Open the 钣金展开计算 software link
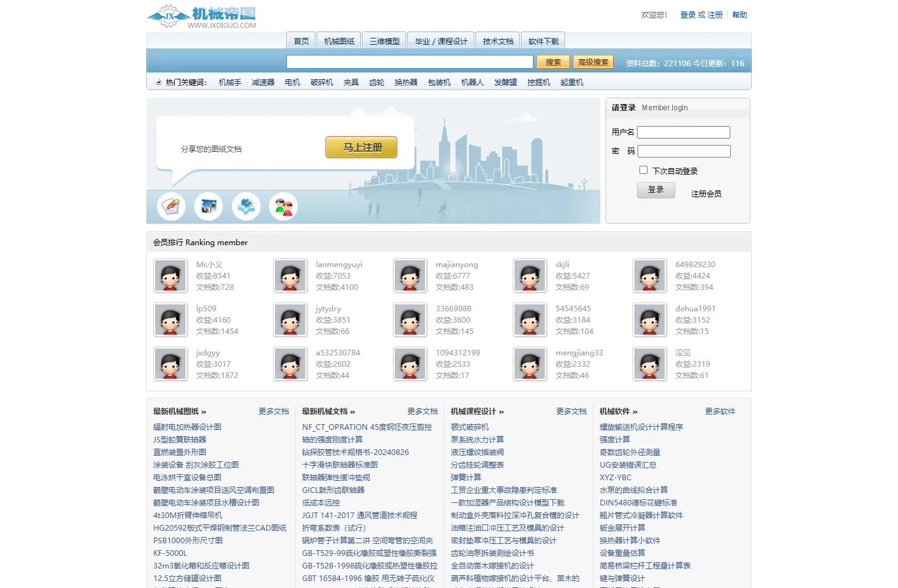Viewport: 898px width, 588px height. coord(622,527)
